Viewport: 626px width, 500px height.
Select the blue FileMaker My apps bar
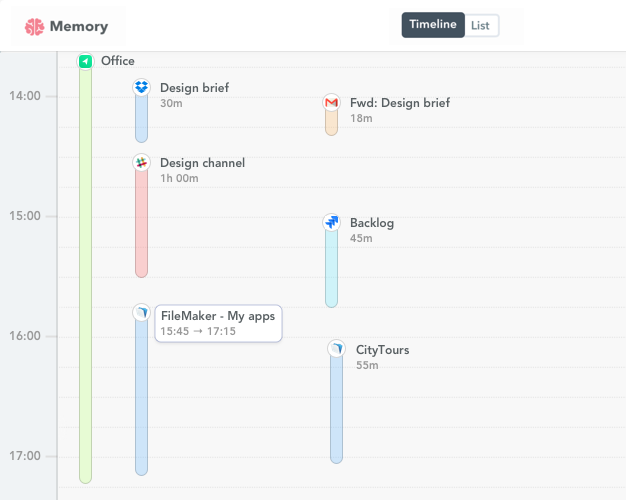click(x=141, y=397)
